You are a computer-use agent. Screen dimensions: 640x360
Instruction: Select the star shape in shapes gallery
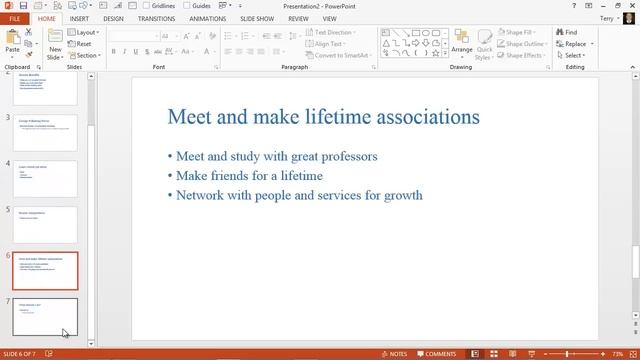pos(436,53)
